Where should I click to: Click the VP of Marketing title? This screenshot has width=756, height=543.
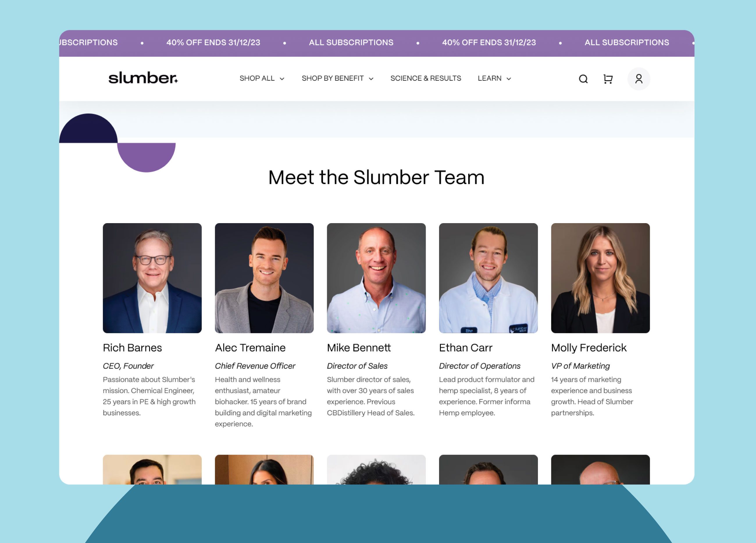click(x=580, y=366)
